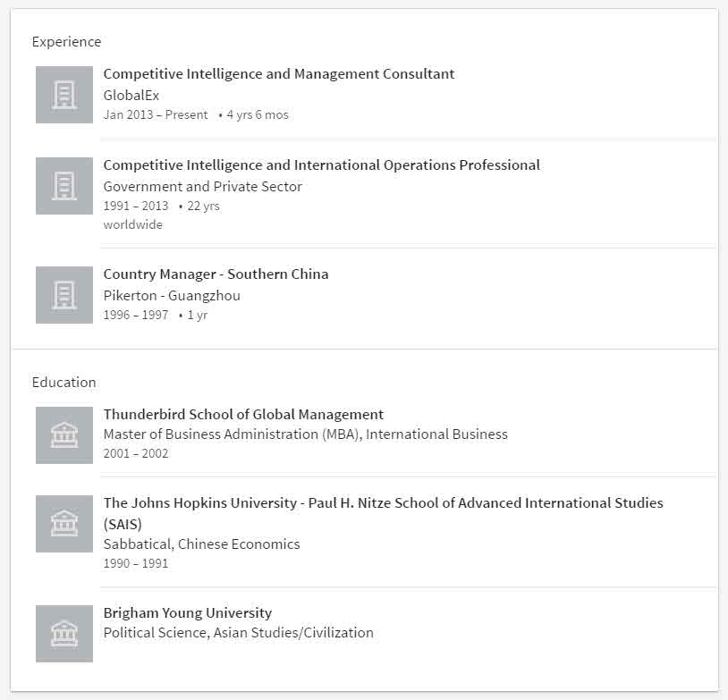Click Sabbatical, Chinese Economics degree text
Image resolution: width=728 pixels, height=700 pixels.
coord(201,544)
